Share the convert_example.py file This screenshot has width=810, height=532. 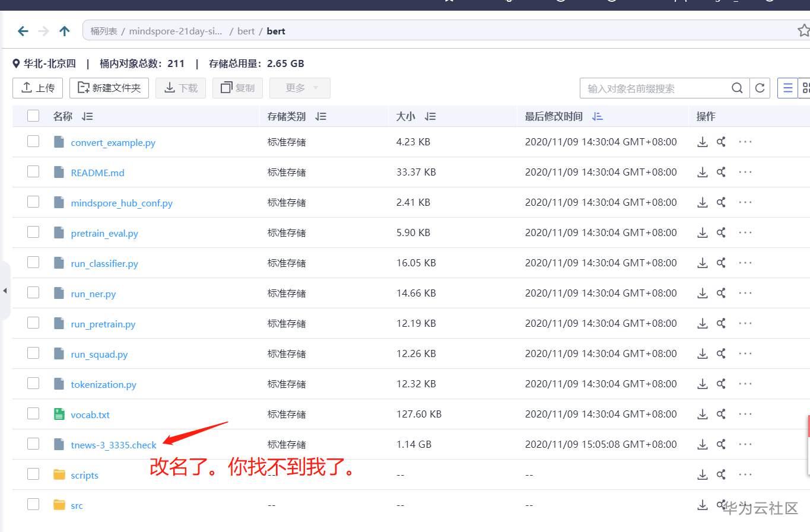point(721,142)
